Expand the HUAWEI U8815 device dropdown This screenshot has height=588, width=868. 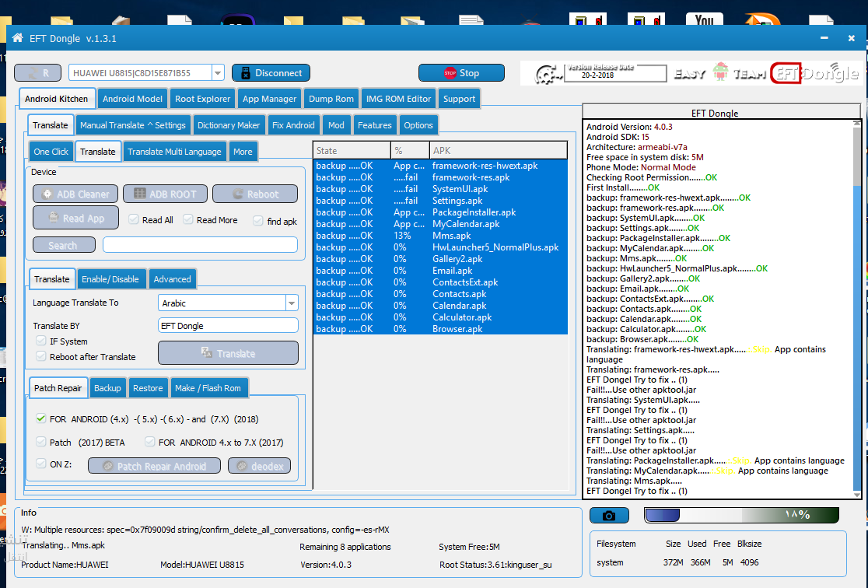tap(218, 73)
